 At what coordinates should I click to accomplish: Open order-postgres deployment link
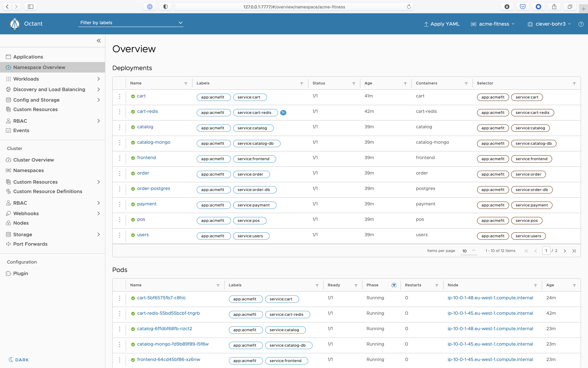click(x=153, y=188)
